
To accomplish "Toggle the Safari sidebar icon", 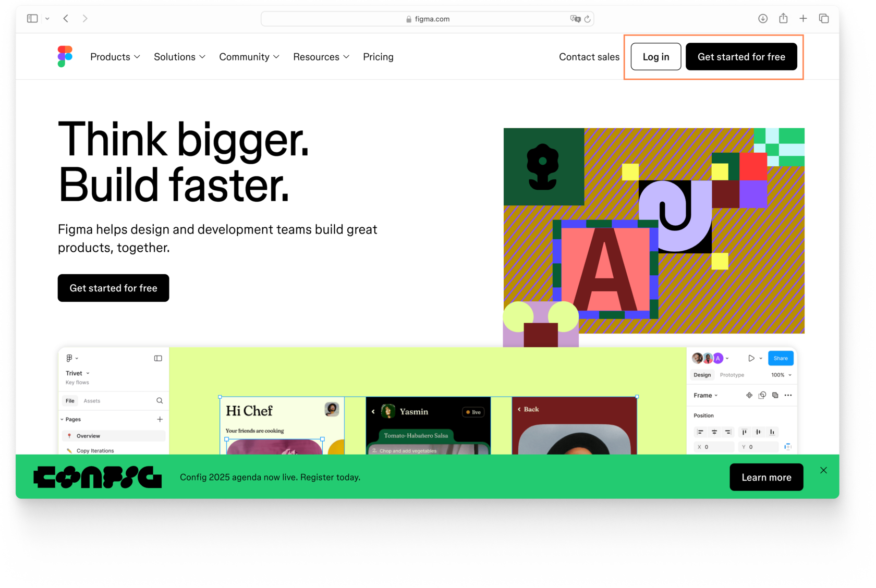I will [x=32, y=18].
